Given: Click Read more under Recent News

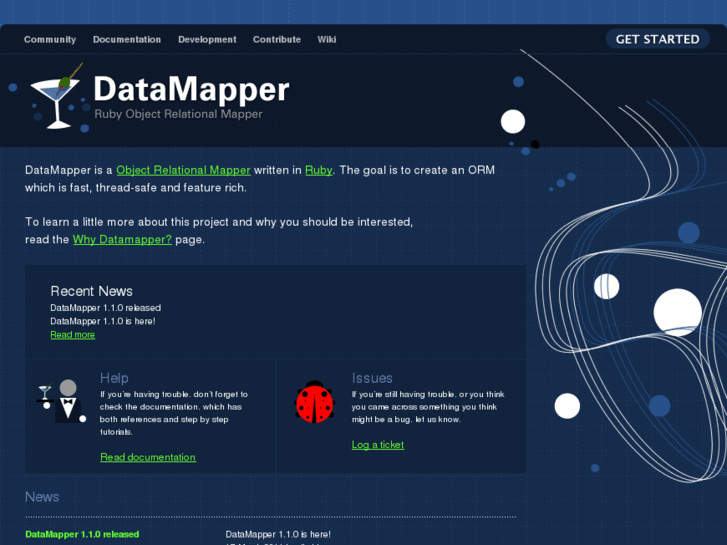Looking at the screenshot, I should [x=73, y=334].
